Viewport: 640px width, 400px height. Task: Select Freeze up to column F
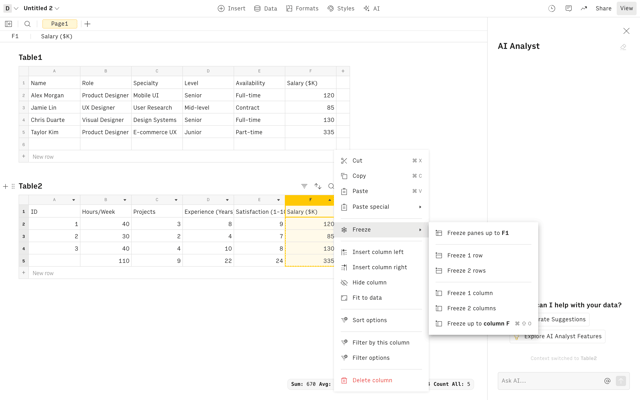(x=483, y=324)
